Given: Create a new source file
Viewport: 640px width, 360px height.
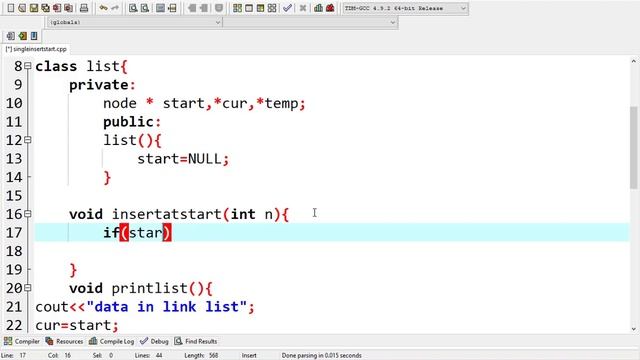Looking at the screenshot, I should click(11, 8).
